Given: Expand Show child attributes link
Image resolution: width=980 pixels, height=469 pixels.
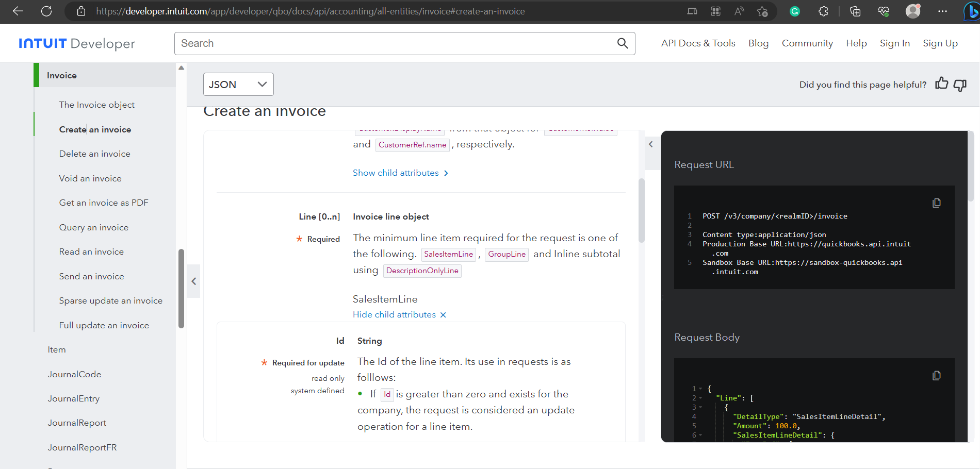Looking at the screenshot, I should (x=400, y=173).
